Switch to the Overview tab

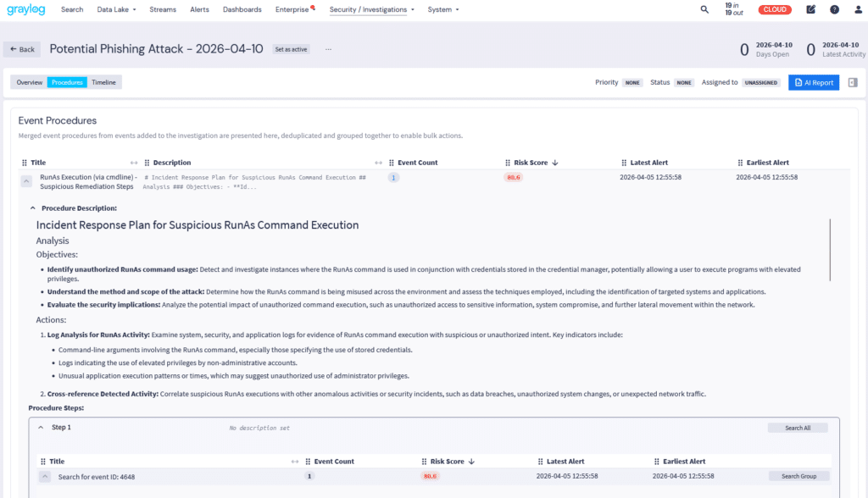30,82
